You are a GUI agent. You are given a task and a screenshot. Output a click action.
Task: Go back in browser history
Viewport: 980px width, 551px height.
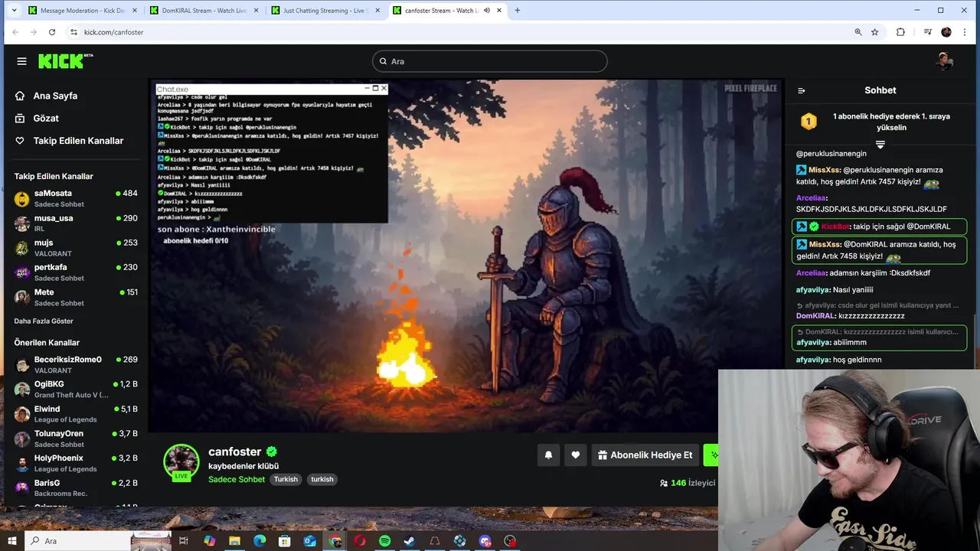point(15,32)
